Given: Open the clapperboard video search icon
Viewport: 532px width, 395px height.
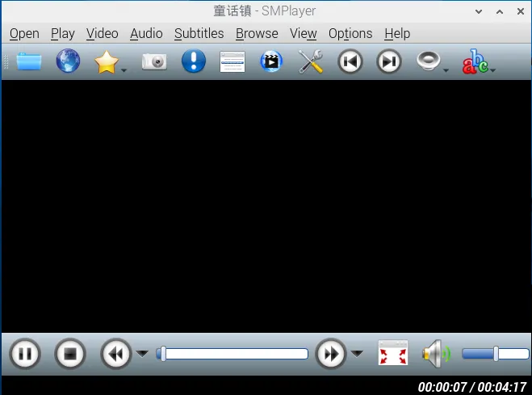Looking at the screenshot, I should (271, 61).
